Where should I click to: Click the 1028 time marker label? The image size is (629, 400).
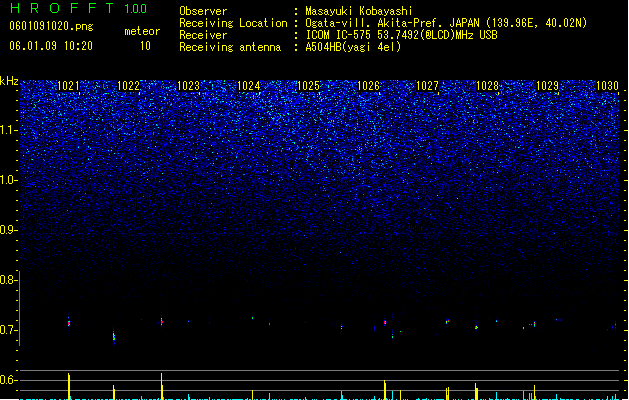point(487,86)
